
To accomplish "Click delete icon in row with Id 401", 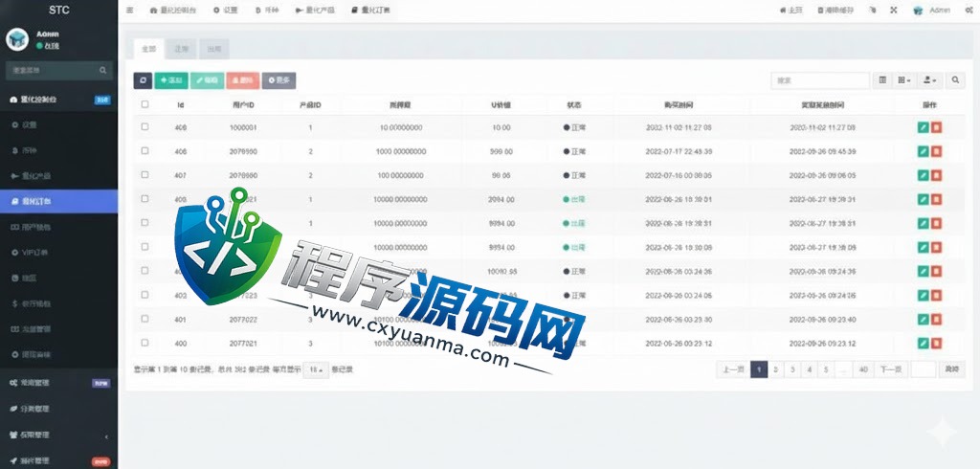I will point(936,320).
